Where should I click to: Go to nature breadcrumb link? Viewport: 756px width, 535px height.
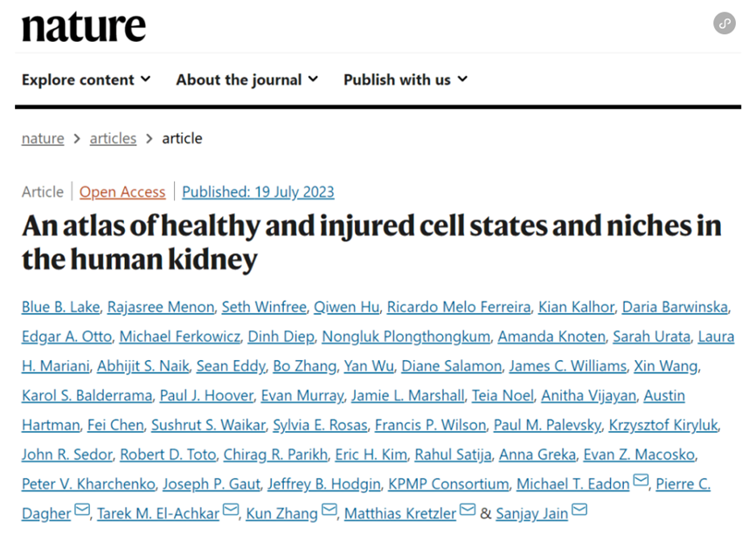[43, 138]
